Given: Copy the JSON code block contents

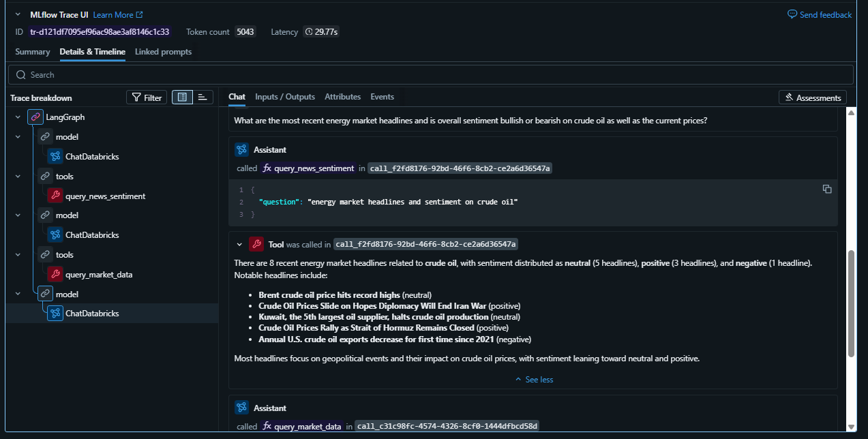Looking at the screenshot, I should point(826,189).
